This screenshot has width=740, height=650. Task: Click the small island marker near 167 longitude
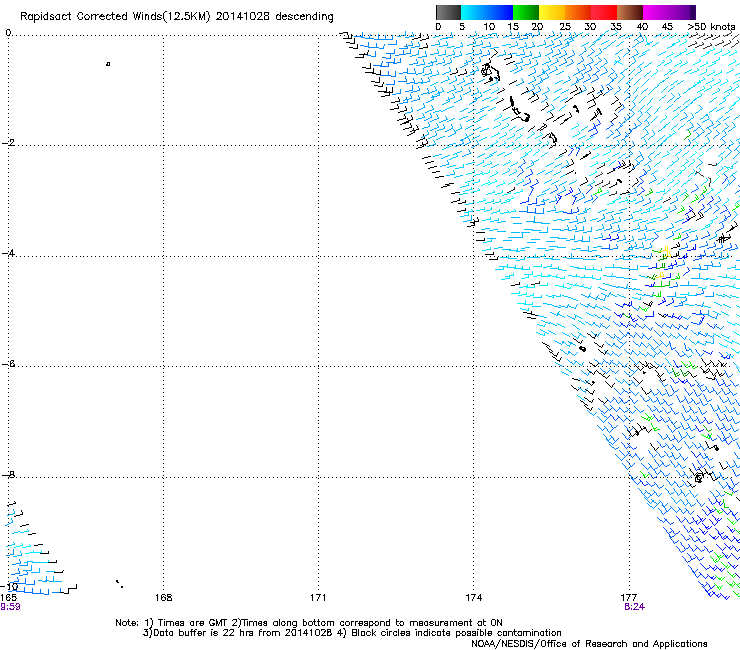coord(108,64)
